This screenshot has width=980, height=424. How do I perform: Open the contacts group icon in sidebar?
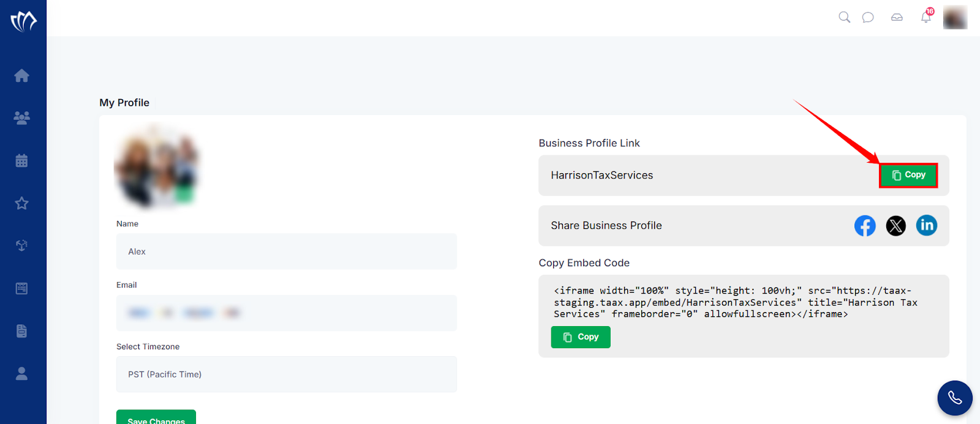click(x=22, y=118)
